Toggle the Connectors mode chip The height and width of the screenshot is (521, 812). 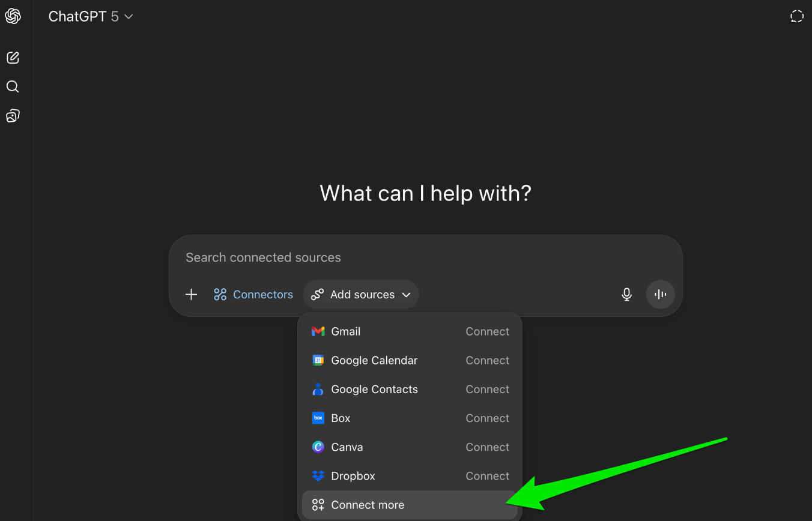point(253,295)
